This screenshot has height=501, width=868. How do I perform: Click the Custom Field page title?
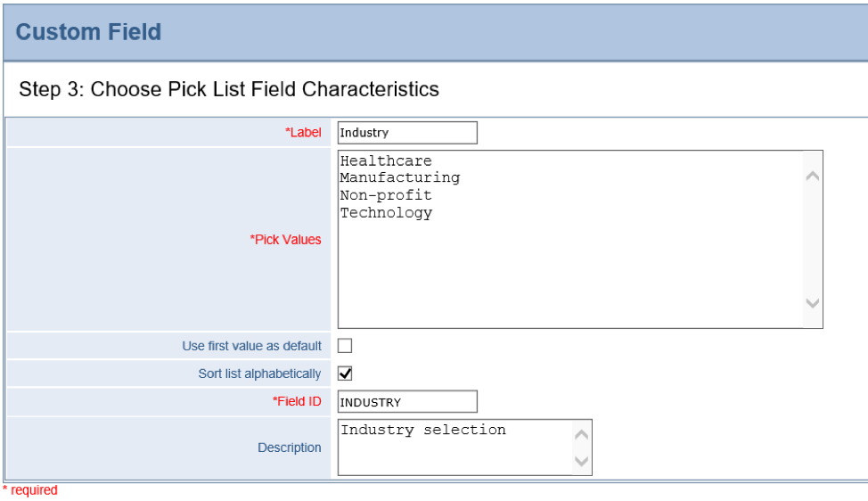tap(88, 32)
